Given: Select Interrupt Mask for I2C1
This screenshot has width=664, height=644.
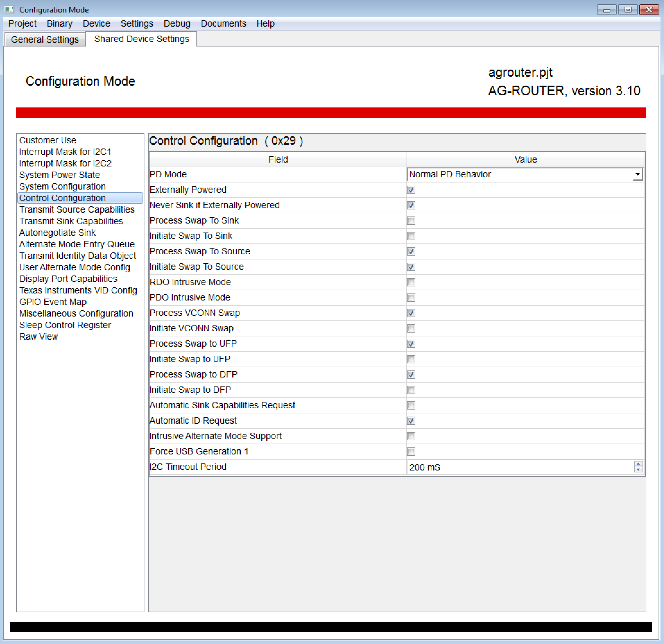Looking at the screenshot, I should (x=65, y=152).
